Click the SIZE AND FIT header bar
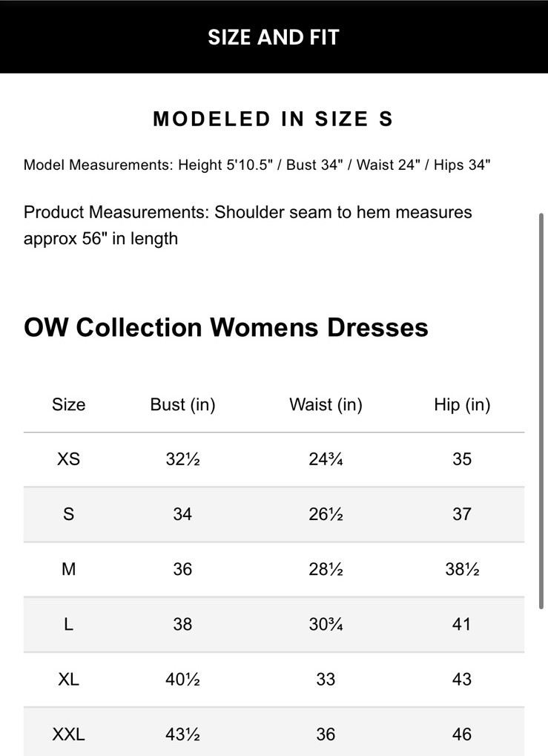 click(273, 37)
